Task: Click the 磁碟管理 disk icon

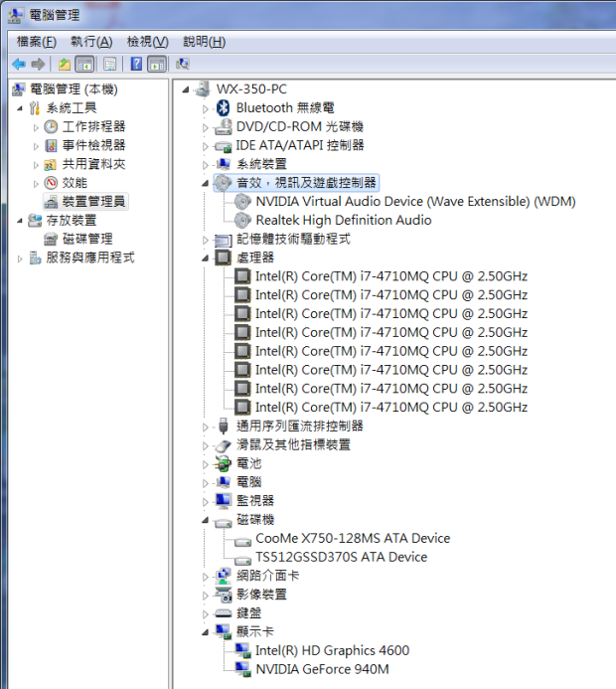Action: point(51,239)
